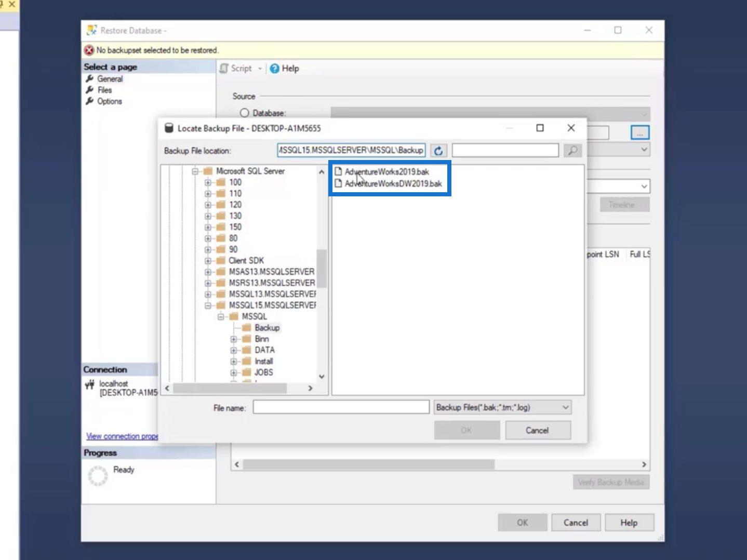Select the Install folder in tree
747x560 pixels.
263,361
